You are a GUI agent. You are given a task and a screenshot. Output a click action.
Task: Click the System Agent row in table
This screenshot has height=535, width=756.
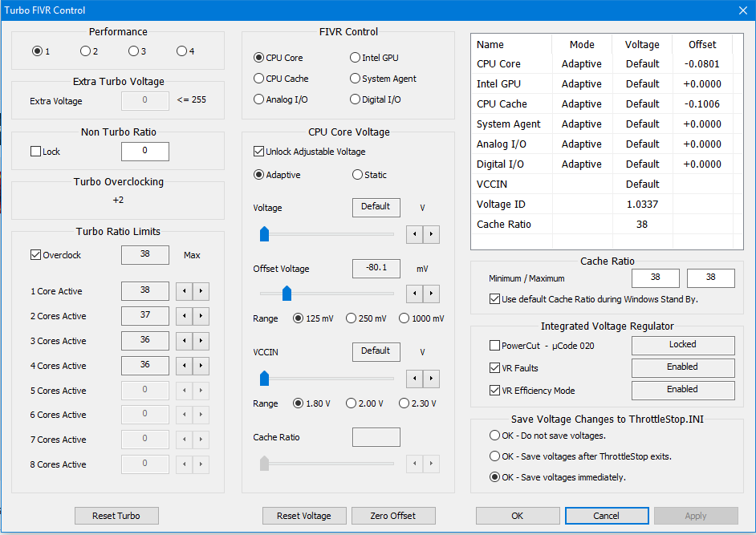click(x=607, y=124)
